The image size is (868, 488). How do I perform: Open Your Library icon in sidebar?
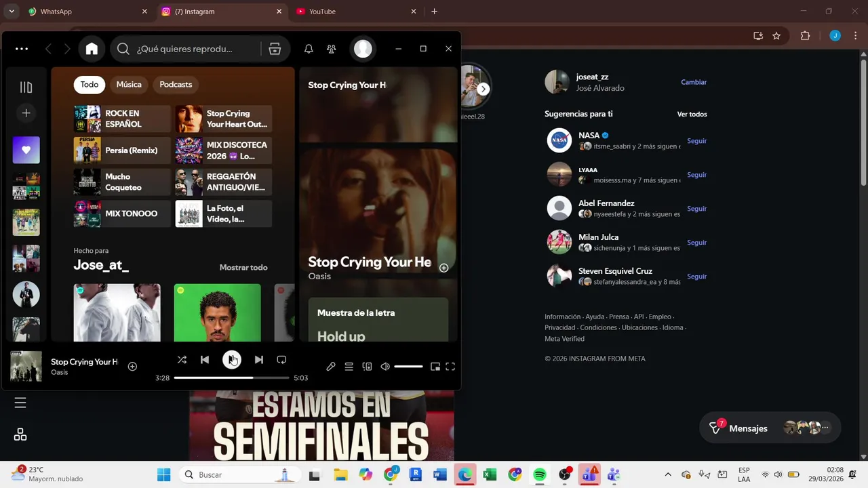pos(26,87)
